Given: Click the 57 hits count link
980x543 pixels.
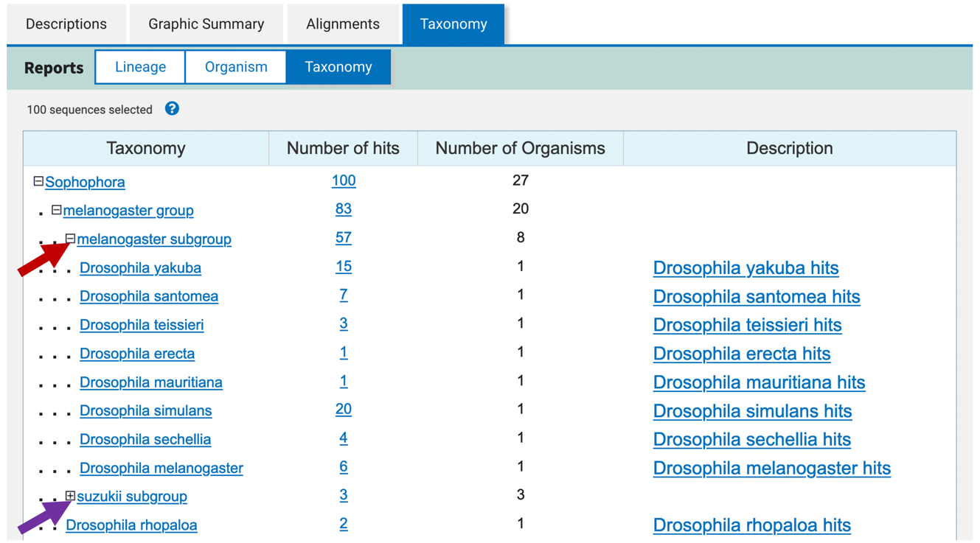Looking at the screenshot, I should (x=344, y=238).
